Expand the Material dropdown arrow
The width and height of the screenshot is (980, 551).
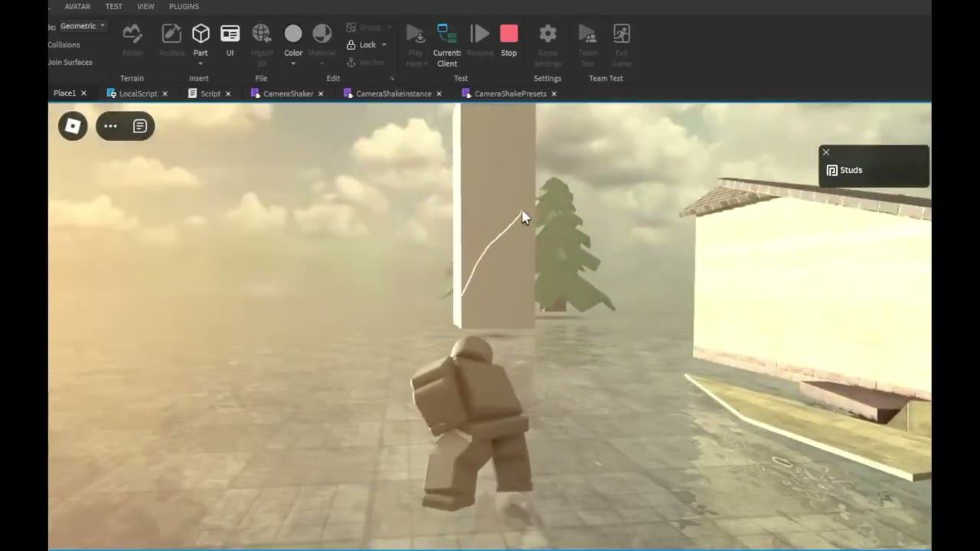tap(322, 64)
